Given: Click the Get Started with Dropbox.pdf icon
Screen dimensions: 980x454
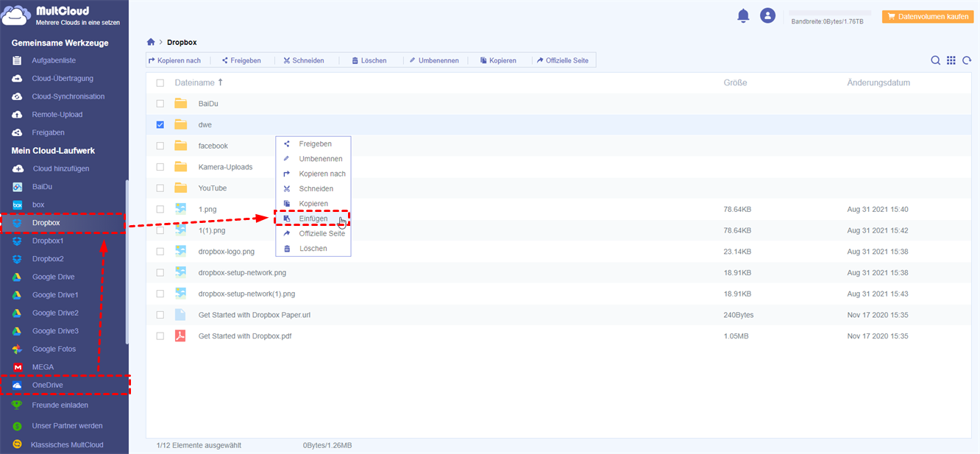Looking at the screenshot, I should [x=181, y=336].
